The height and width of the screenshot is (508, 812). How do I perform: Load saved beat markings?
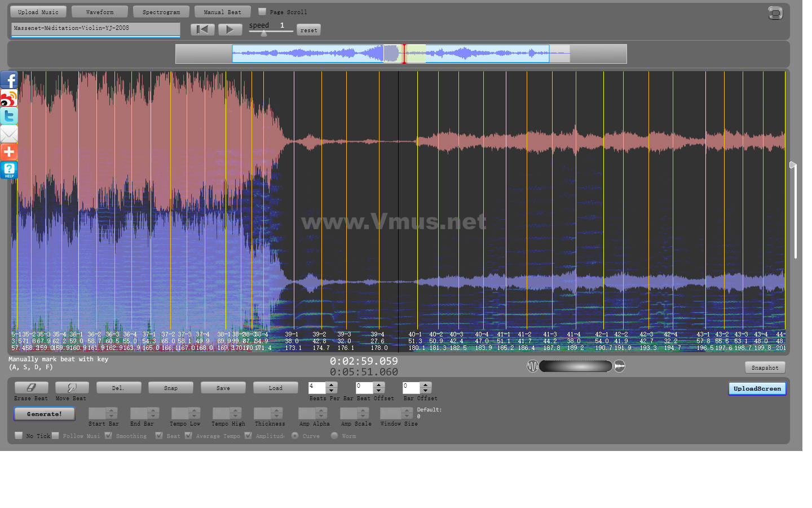pos(276,388)
